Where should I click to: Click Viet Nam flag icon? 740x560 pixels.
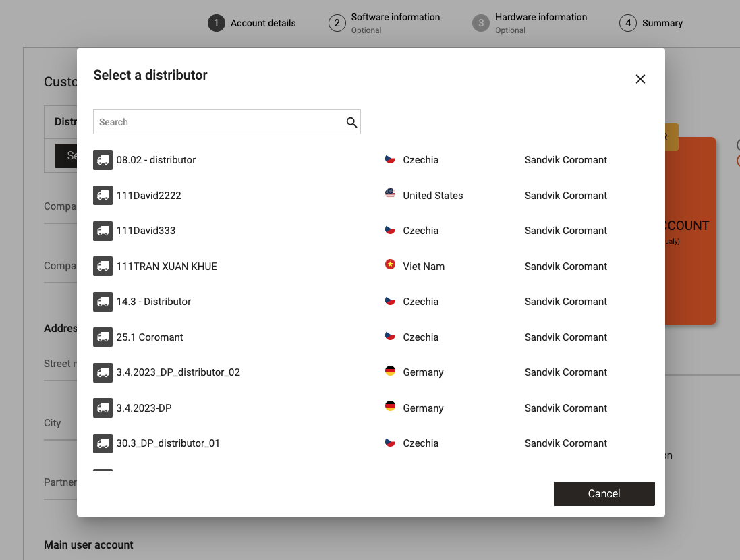click(390, 266)
